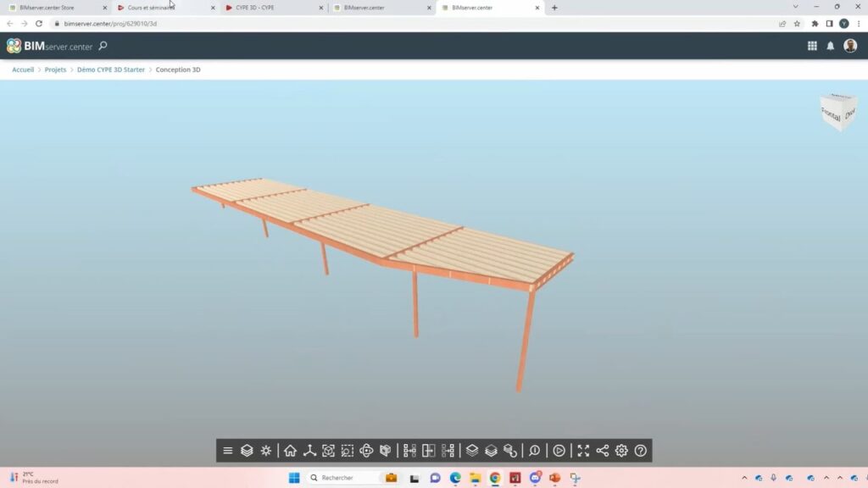868x488 pixels.
Task: Click the play animation button
Action: point(559,451)
